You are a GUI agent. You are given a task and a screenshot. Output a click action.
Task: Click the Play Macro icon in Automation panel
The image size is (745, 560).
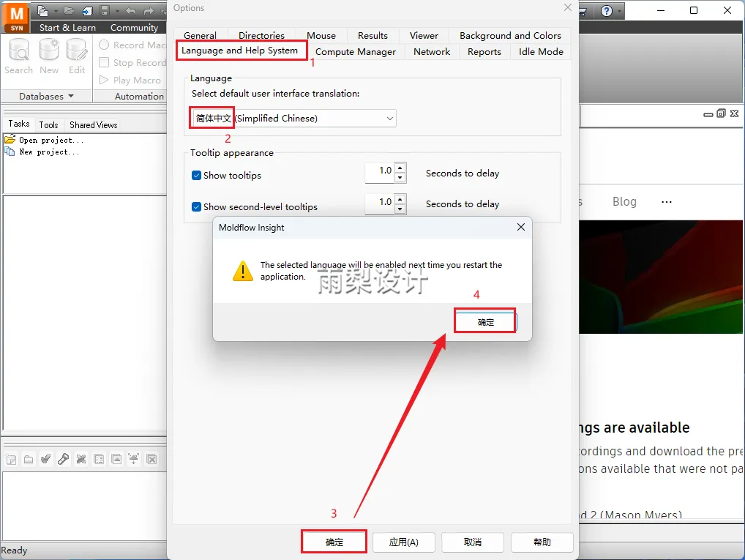click(x=104, y=80)
